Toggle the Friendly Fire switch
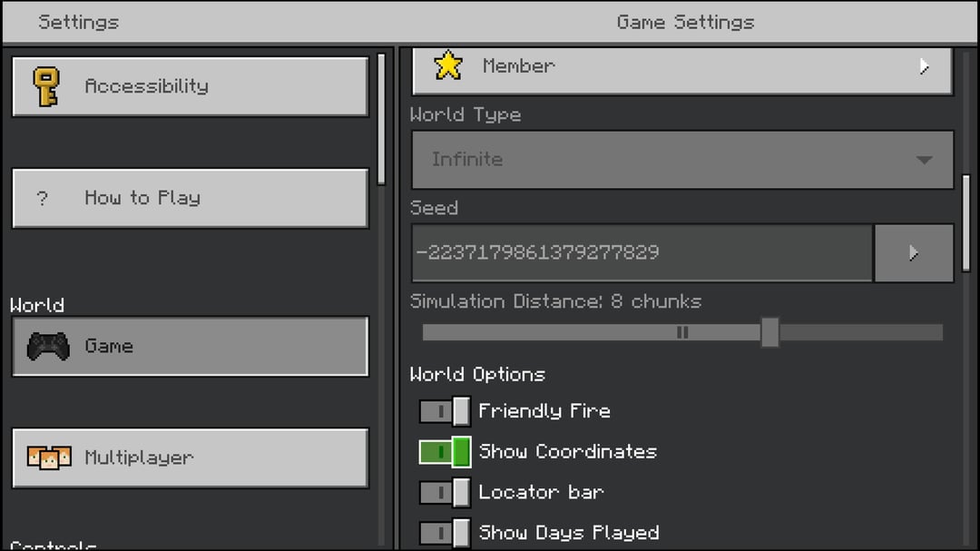Image resolution: width=980 pixels, height=551 pixels. [445, 411]
